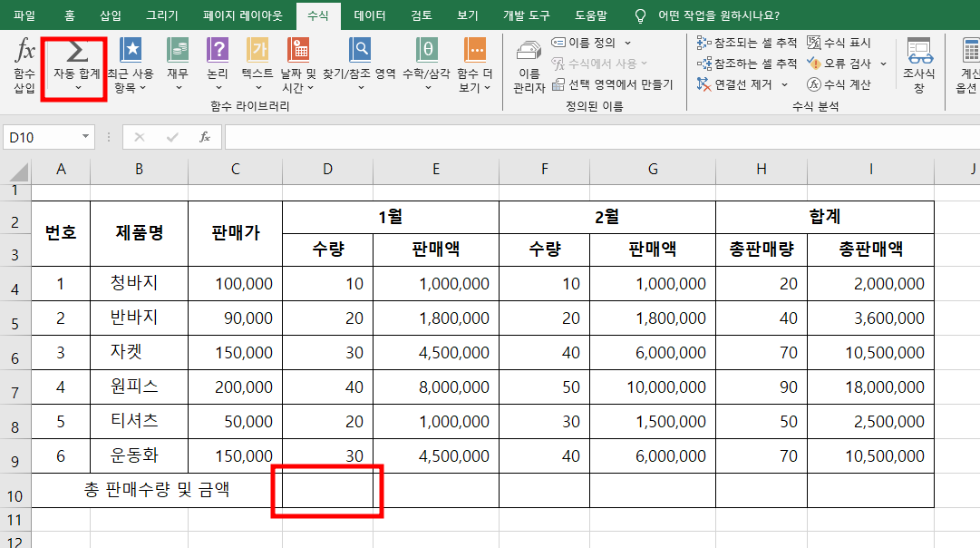
Task: Expand the AutoSum (자동 합계) dropdown arrow
Action: point(77,88)
